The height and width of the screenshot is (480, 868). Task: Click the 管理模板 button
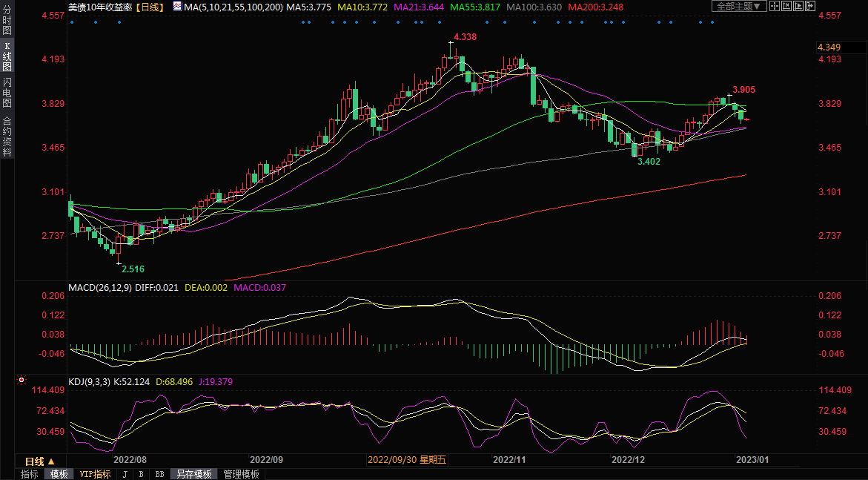coord(241,474)
